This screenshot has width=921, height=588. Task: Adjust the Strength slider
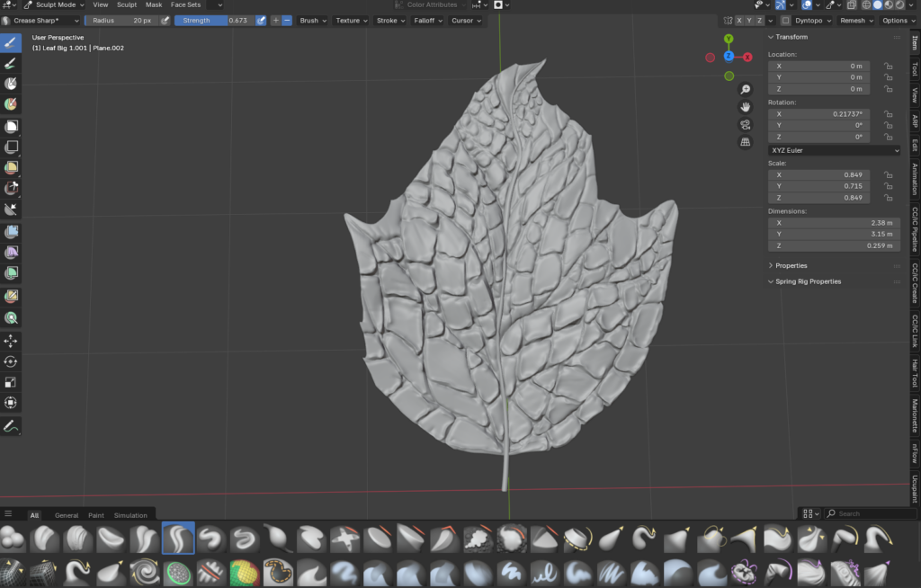pyautogui.click(x=214, y=21)
